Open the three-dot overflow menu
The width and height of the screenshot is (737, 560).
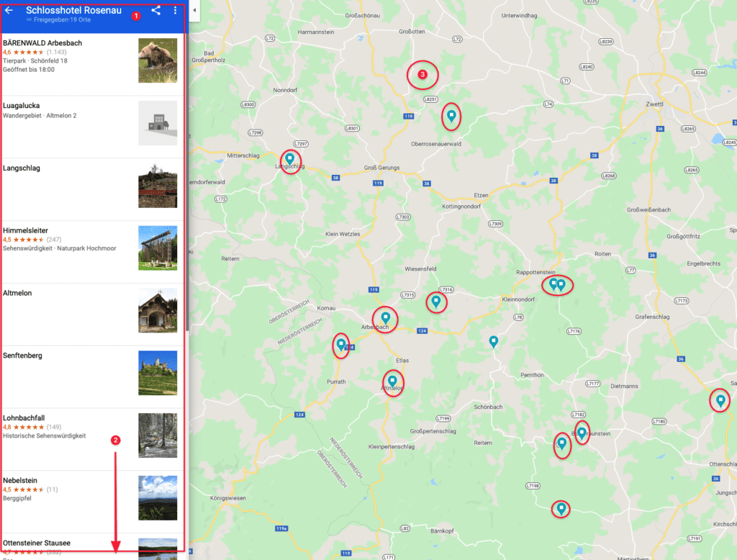176,10
